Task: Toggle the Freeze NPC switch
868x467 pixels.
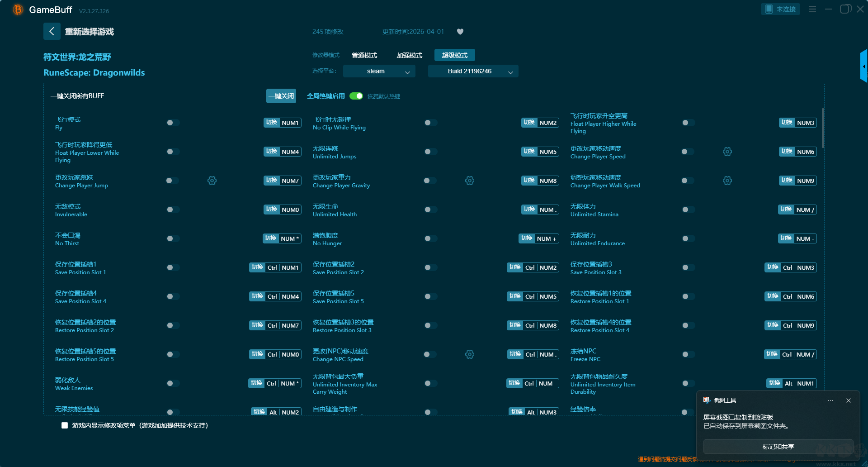Action: pos(688,354)
